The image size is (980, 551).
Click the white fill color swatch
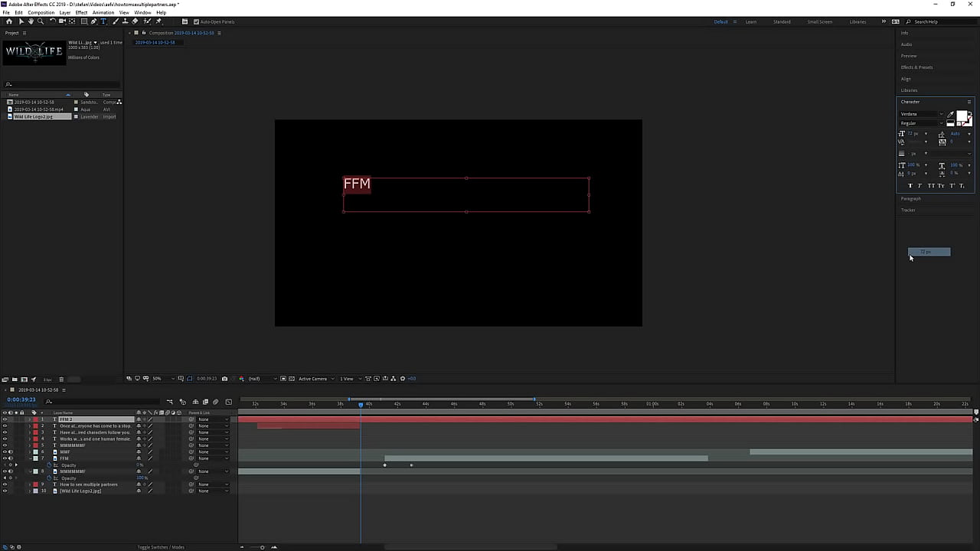click(962, 116)
